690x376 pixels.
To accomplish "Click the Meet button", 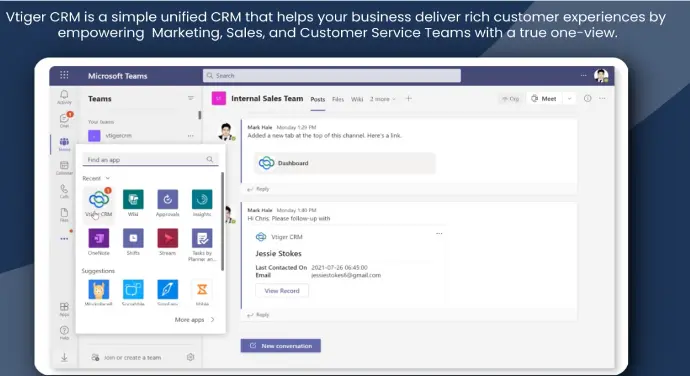I will [x=544, y=99].
